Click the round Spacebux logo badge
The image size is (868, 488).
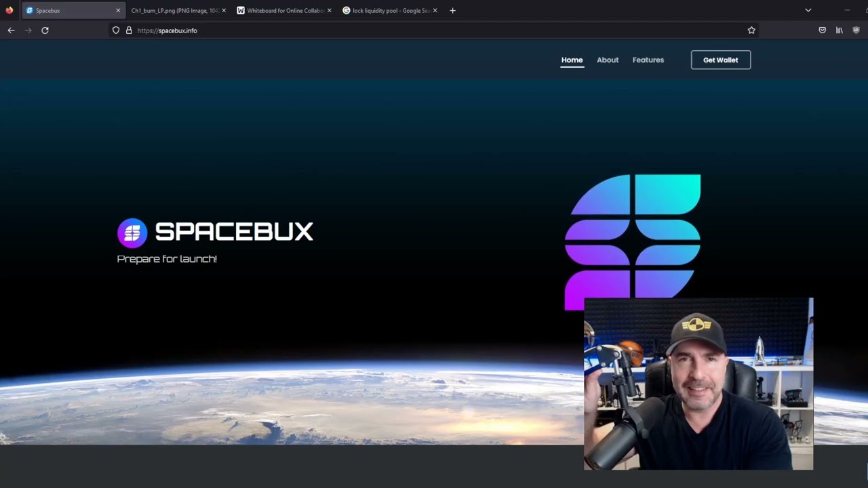[132, 233]
